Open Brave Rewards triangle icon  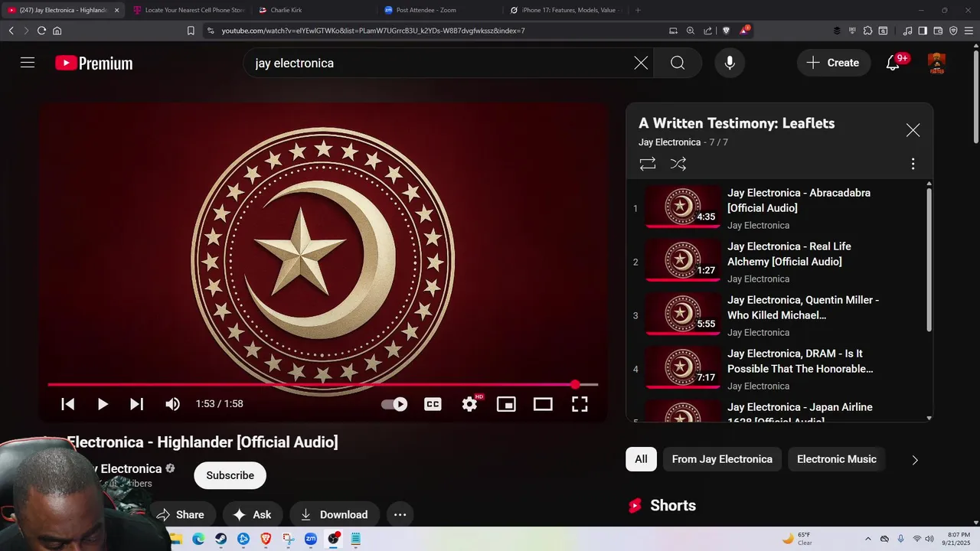[744, 31]
